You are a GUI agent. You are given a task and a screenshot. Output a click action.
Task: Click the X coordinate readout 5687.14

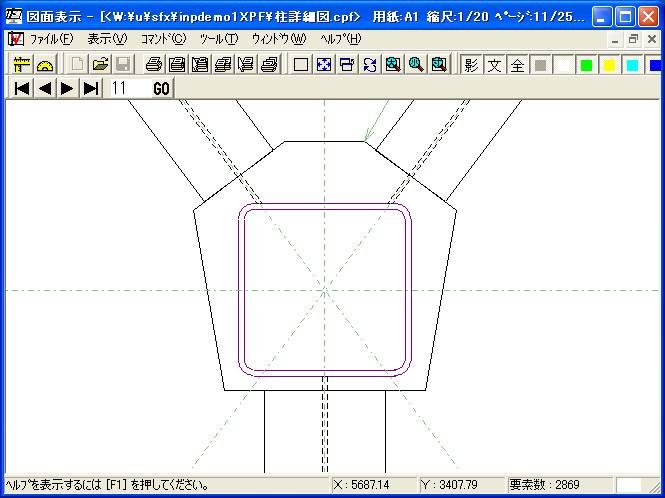point(362,484)
